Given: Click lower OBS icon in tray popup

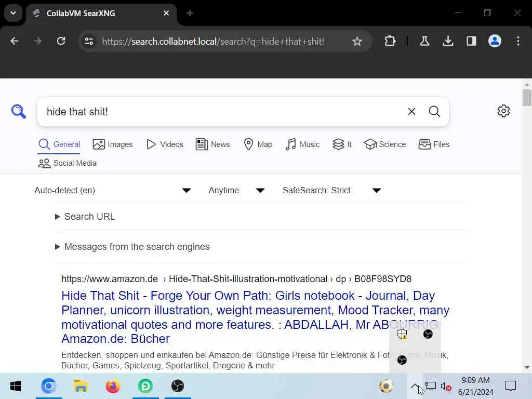Looking at the screenshot, I should (x=402, y=360).
